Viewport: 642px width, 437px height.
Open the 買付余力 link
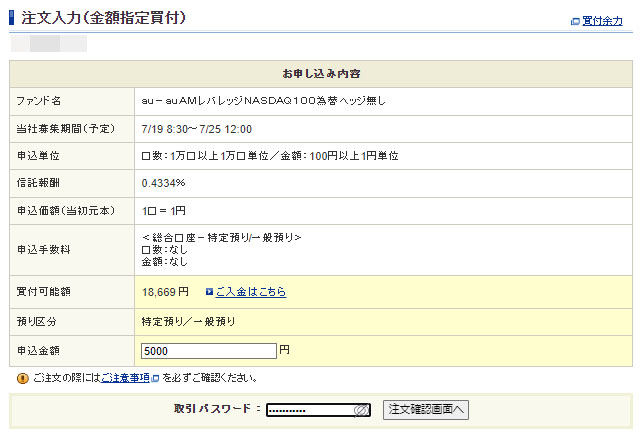coord(602,21)
